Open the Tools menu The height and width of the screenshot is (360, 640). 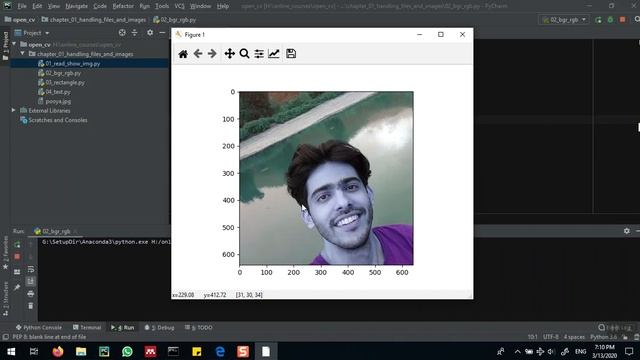pyautogui.click(x=162, y=6)
